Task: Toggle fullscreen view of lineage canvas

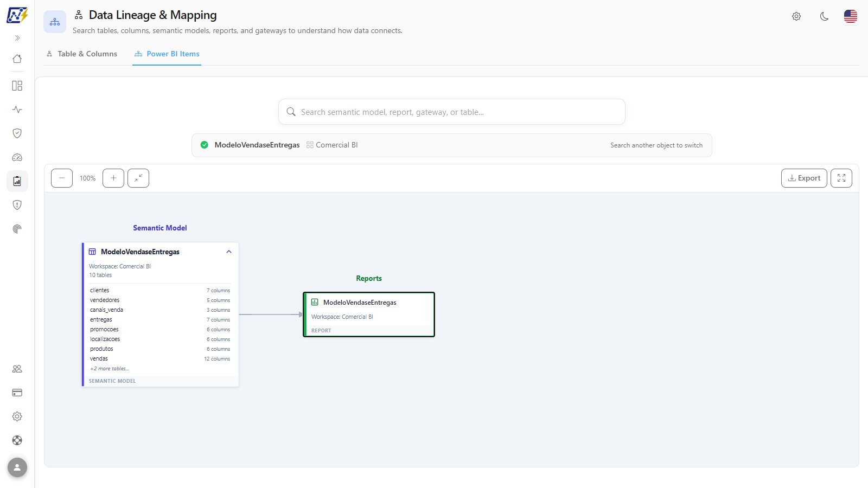Action: (841, 178)
